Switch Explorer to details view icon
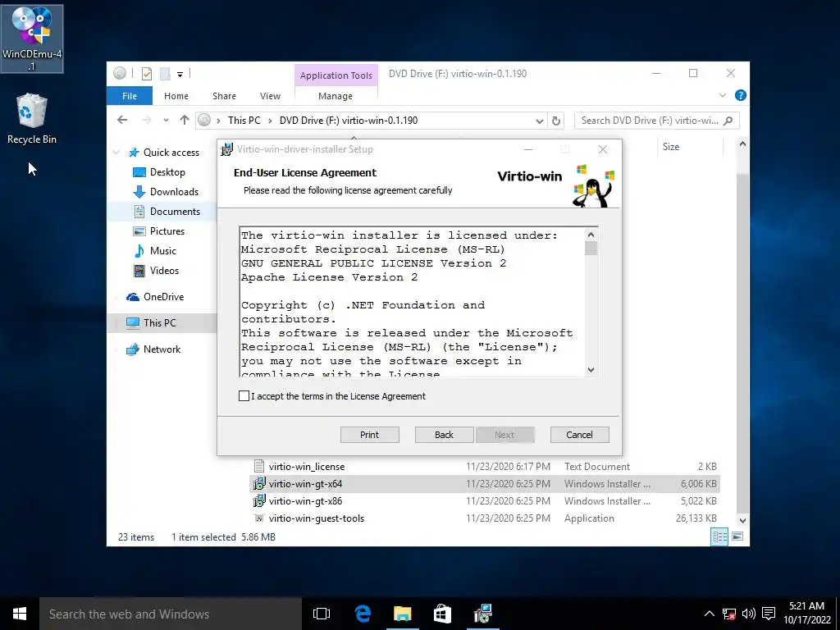840x630 pixels. tap(719, 536)
